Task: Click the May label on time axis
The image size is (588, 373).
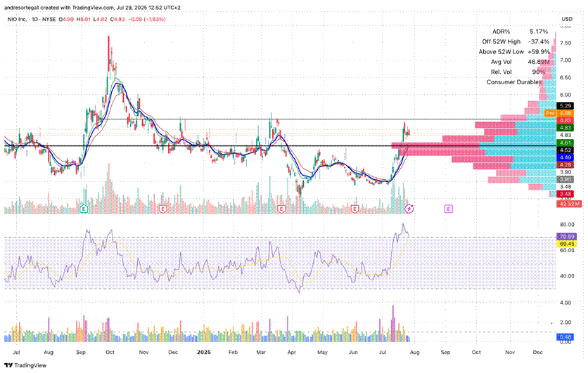Action: pos(323,353)
